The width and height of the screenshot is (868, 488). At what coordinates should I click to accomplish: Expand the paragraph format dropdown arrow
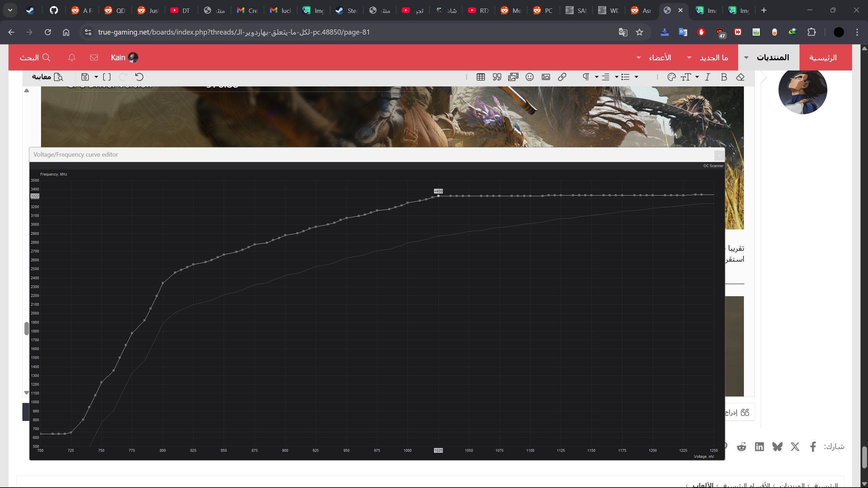tap(596, 77)
